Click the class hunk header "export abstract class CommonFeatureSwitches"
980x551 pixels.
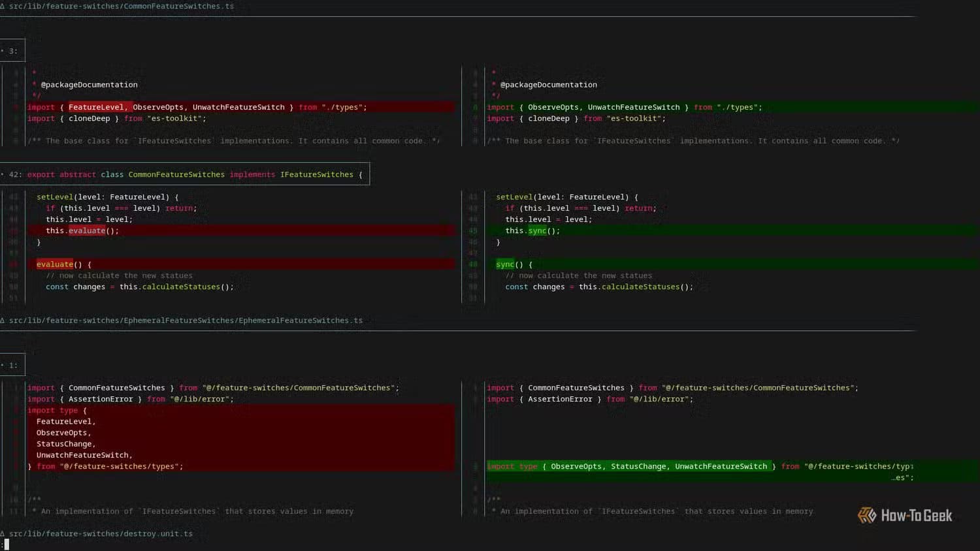tap(185, 174)
